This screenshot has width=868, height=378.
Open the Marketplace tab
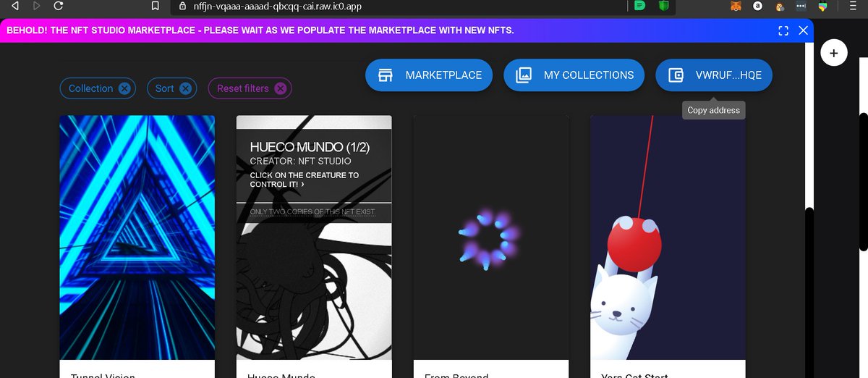[429, 75]
